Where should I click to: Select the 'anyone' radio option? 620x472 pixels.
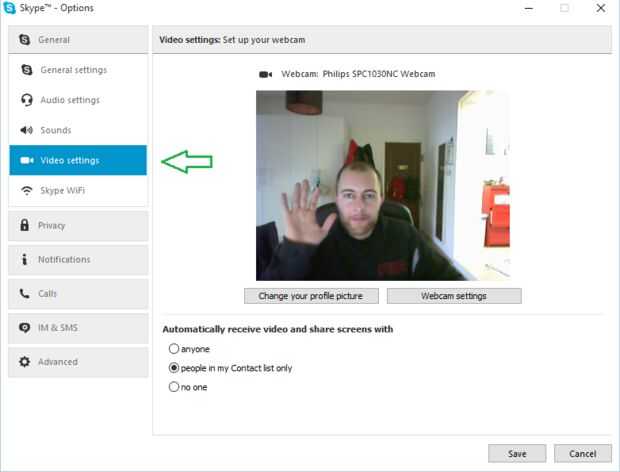(x=174, y=349)
